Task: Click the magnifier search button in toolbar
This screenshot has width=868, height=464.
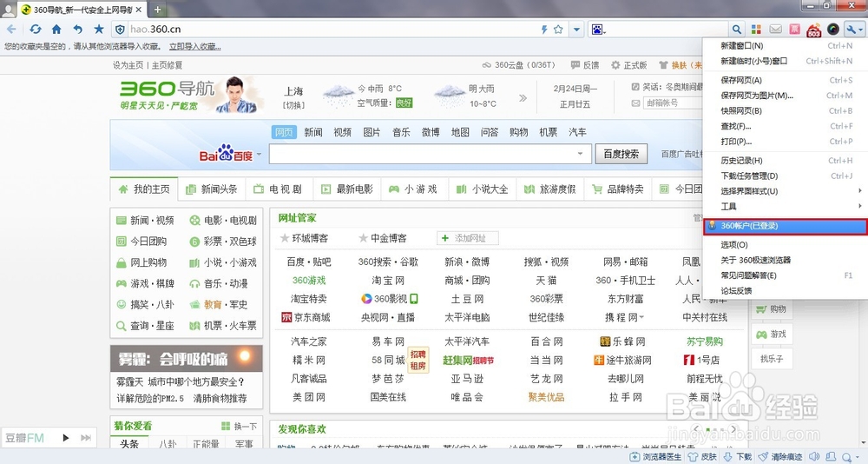Action: click(x=736, y=30)
